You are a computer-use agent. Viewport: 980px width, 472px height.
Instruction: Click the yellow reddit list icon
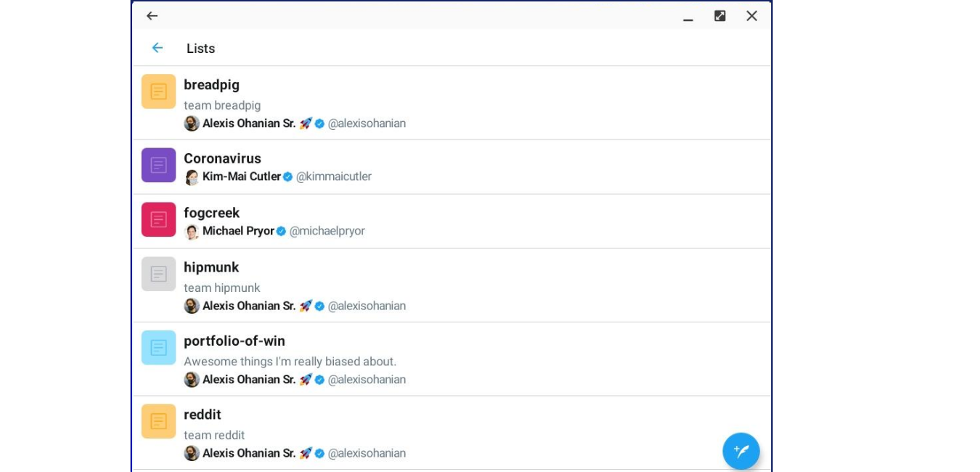coord(158,421)
